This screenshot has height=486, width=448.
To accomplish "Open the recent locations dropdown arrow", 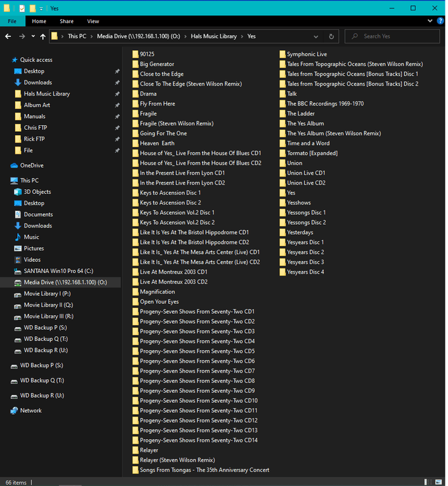I will [33, 36].
